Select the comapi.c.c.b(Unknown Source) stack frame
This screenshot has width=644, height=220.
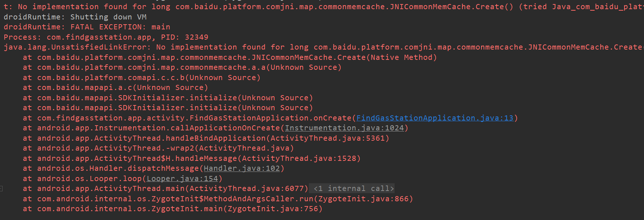click(142, 77)
